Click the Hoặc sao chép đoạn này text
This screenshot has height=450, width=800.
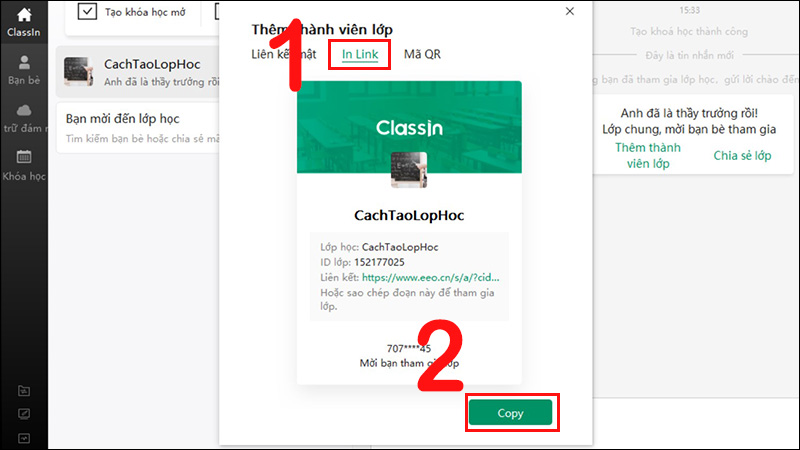click(407, 299)
